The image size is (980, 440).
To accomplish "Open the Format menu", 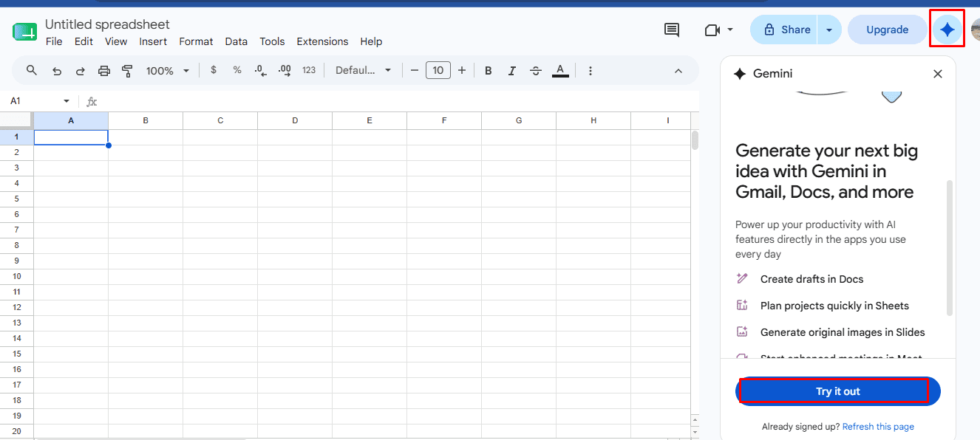I will click(x=196, y=41).
